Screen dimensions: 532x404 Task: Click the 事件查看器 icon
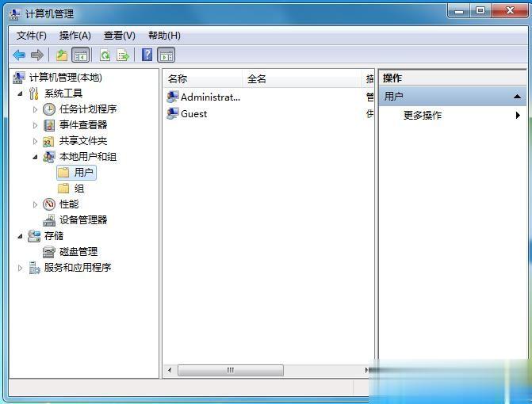tap(49, 125)
